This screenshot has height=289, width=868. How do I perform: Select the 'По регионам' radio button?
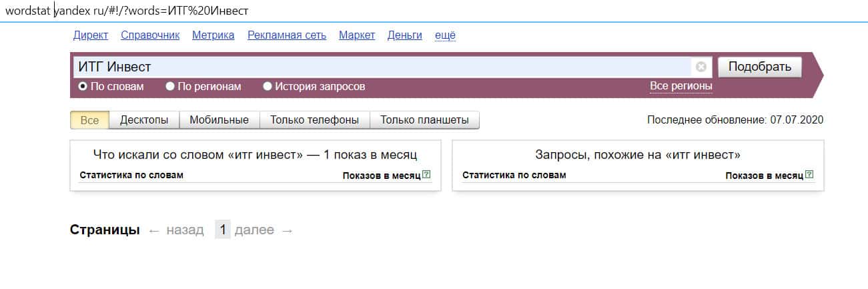(x=170, y=86)
